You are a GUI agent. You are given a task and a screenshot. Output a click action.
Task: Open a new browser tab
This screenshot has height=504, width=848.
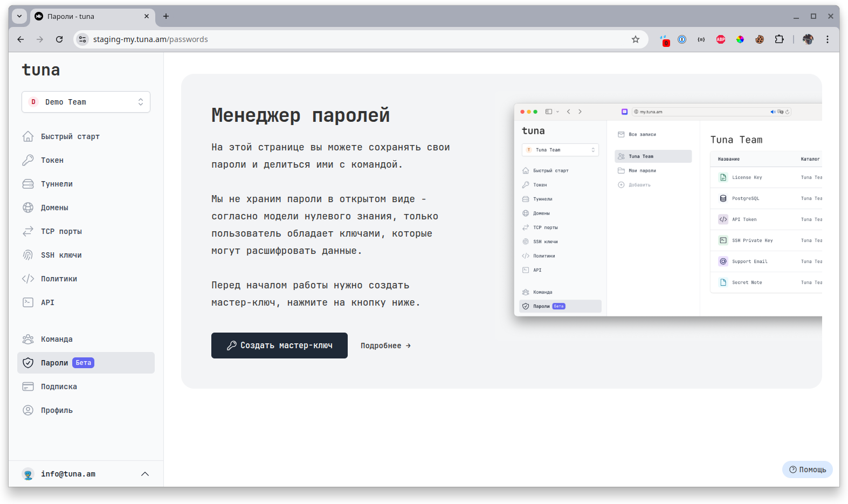point(166,16)
